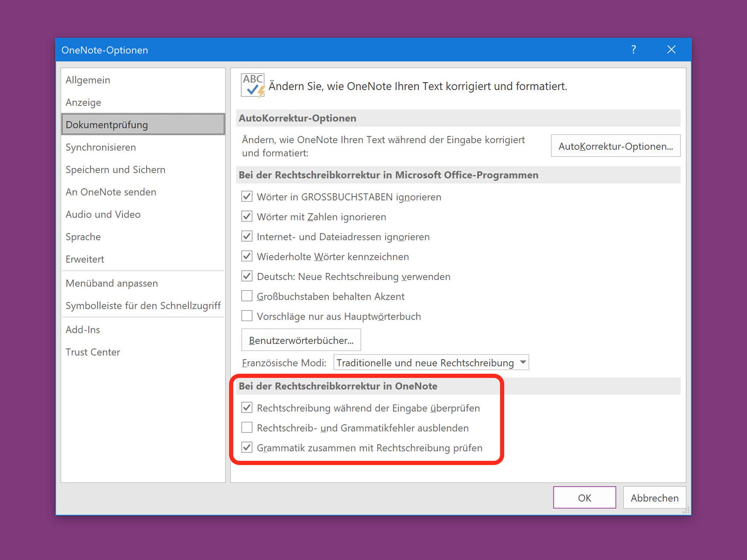Toggle Rechtschreibung während der Eingabe überprüfen

pos(247,407)
